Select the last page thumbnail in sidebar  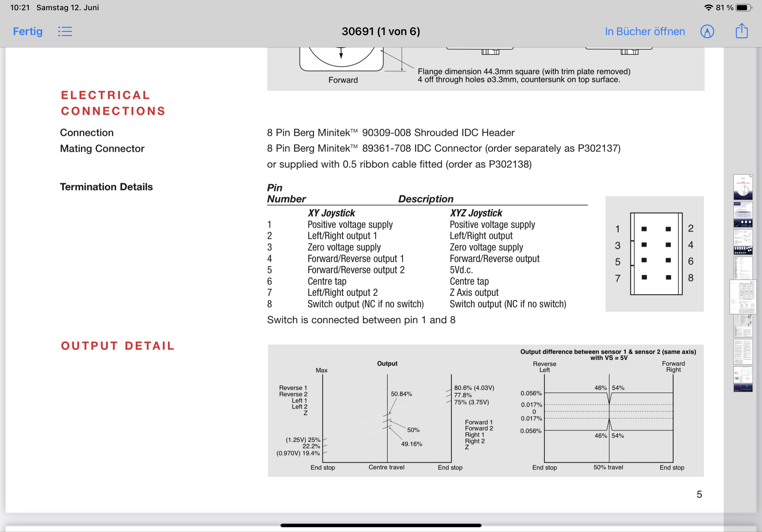743,379
